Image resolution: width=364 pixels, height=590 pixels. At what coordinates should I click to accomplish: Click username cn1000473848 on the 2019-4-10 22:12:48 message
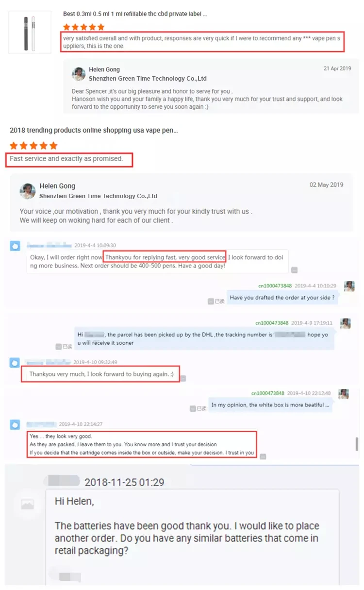[268, 393]
